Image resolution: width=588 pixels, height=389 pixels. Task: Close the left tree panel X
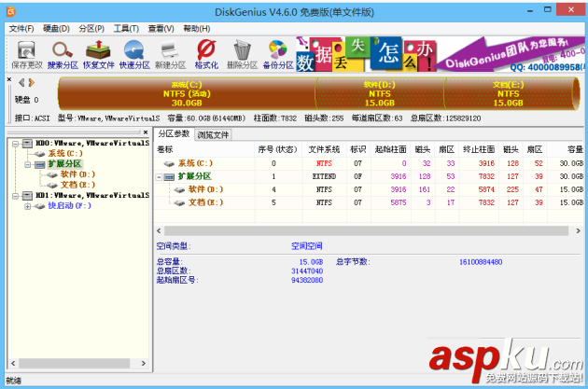[146, 132]
